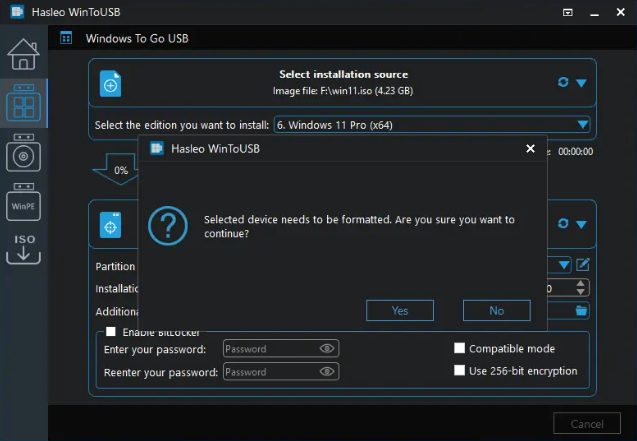Refresh the installation source list

click(x=562, y=83)
